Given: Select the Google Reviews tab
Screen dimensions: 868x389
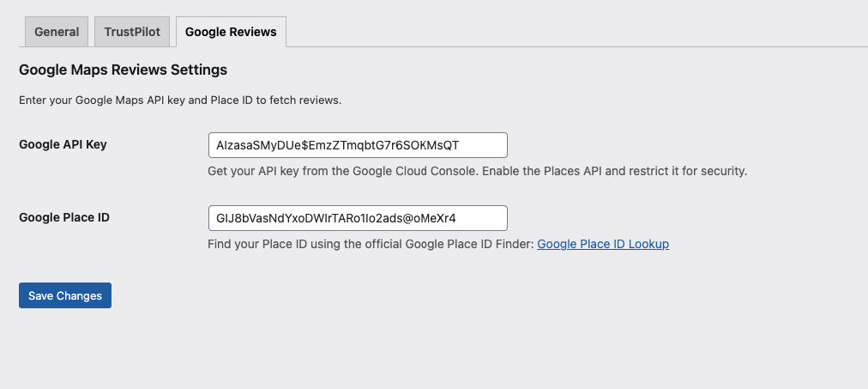Looking at the screenshot, I should (231, 32).
